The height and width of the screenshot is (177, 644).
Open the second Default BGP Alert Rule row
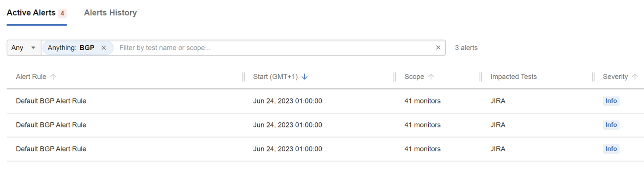pyautogui.click(x=325, y=125)
